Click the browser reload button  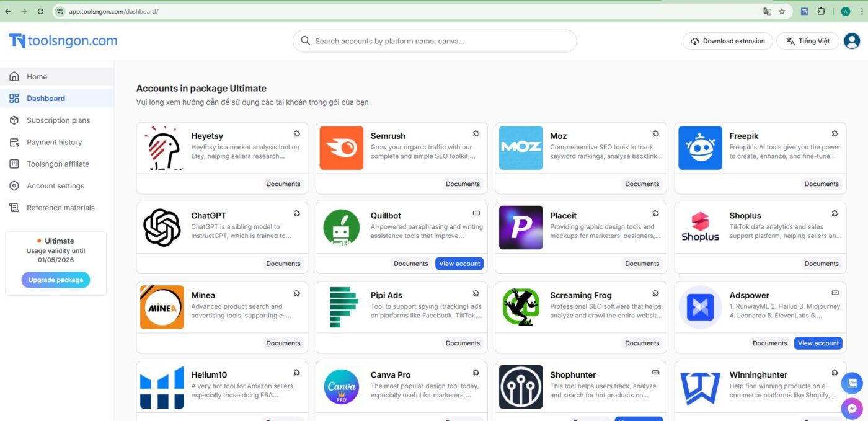pyautogui.click(x=40, y=11)
